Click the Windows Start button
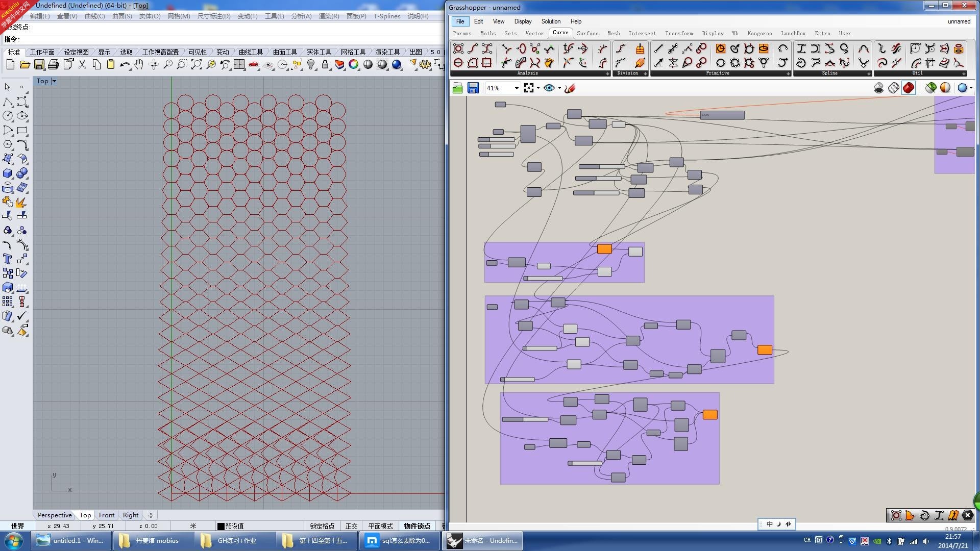Screen dimensions: 980x551 click(x=14, y=540)
